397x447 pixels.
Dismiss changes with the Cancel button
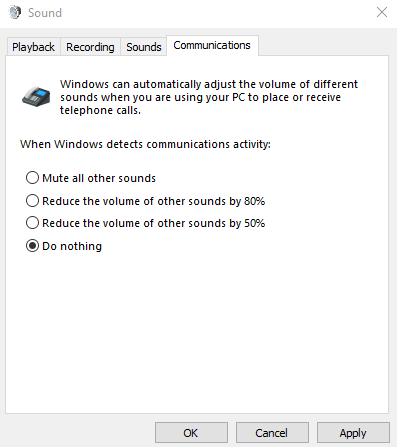point(272,433)
